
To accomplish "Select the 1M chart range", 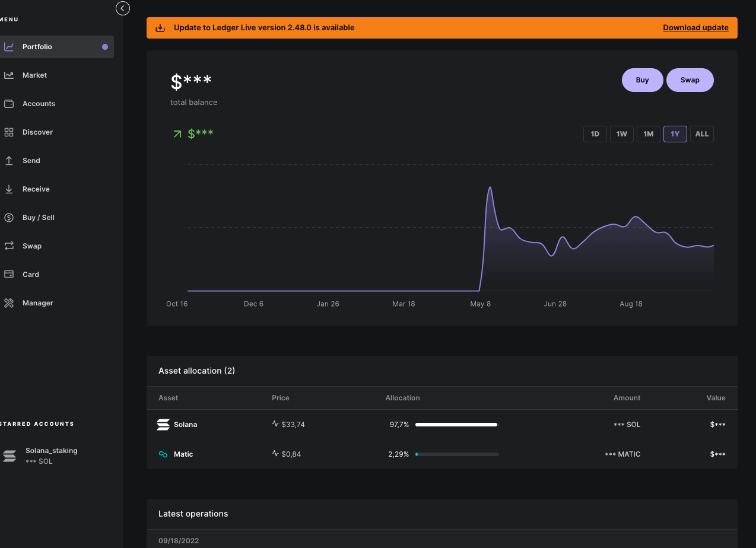I will (648, 134).
